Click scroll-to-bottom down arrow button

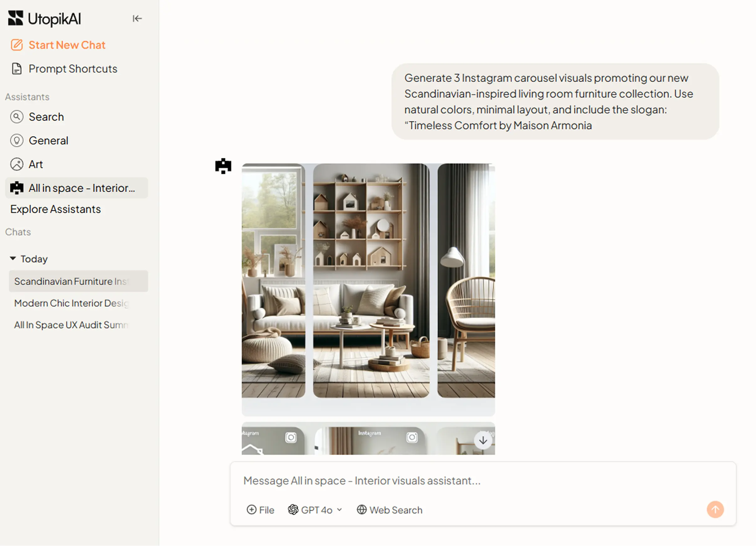(483, 440)
